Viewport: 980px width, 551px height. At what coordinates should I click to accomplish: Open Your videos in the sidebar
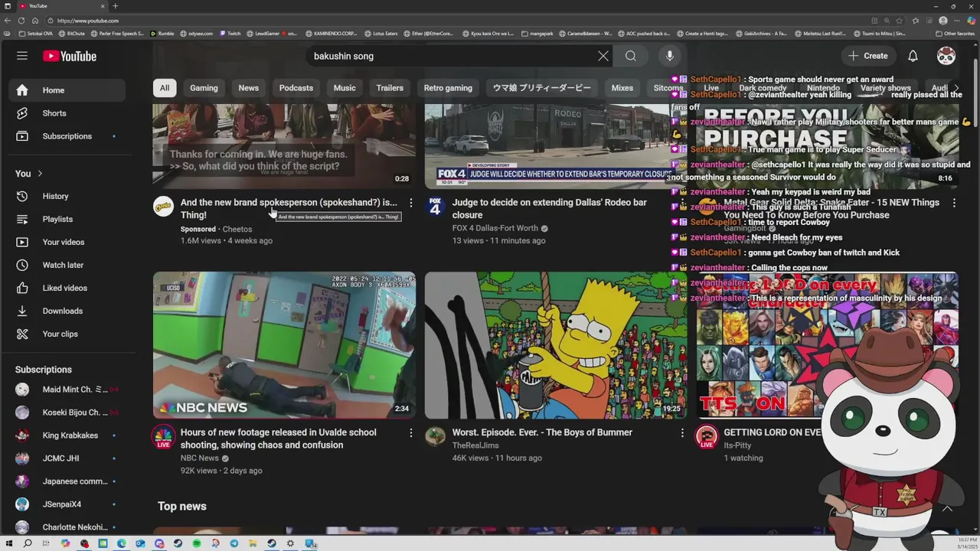[x=67, y=243]
